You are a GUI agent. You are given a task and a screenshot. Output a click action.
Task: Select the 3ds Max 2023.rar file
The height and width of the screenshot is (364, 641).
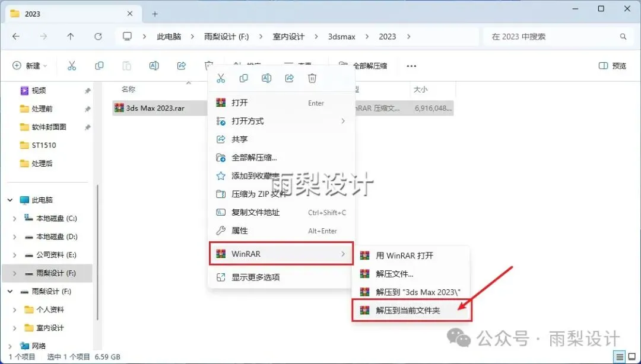[156, 108]
